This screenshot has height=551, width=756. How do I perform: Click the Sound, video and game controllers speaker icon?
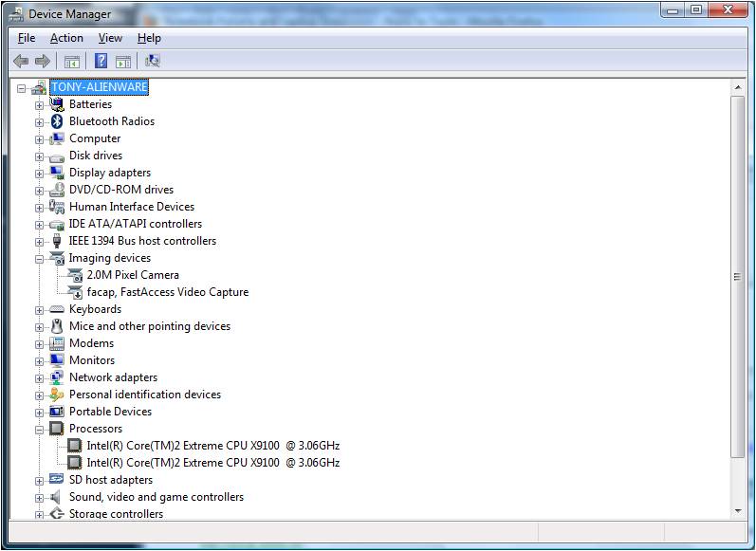click(x=56, y=497)
